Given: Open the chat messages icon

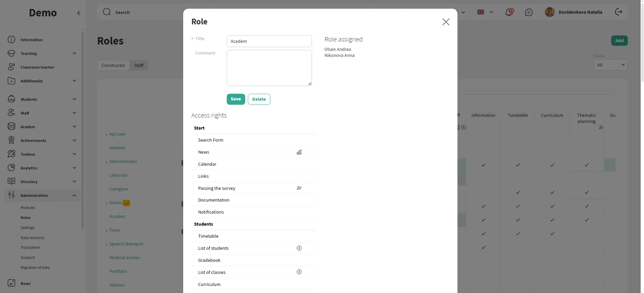Looking at the screenshot, I should [x=529, y=12].
